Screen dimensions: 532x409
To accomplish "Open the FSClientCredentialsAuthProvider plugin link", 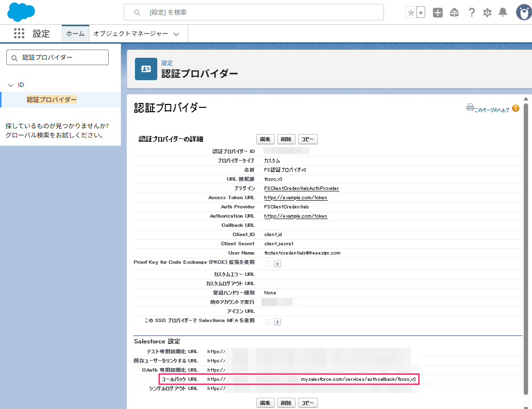I will pyautogui.click(x=301, y=188).
